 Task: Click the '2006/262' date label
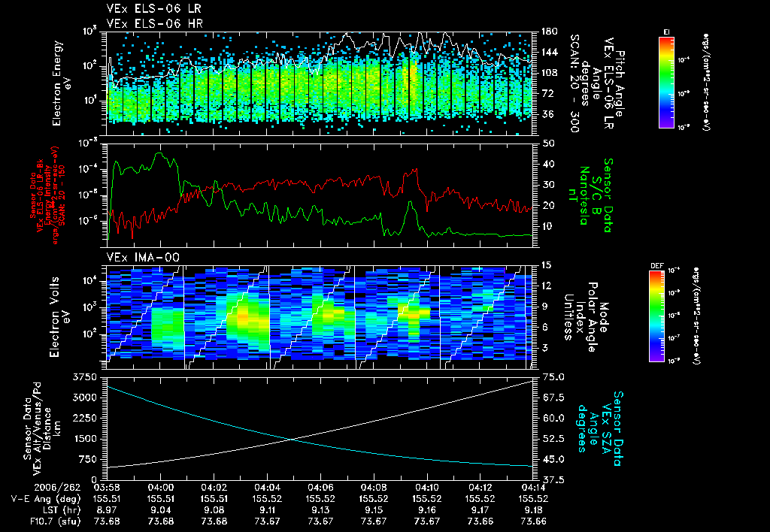tap(57, 488)
